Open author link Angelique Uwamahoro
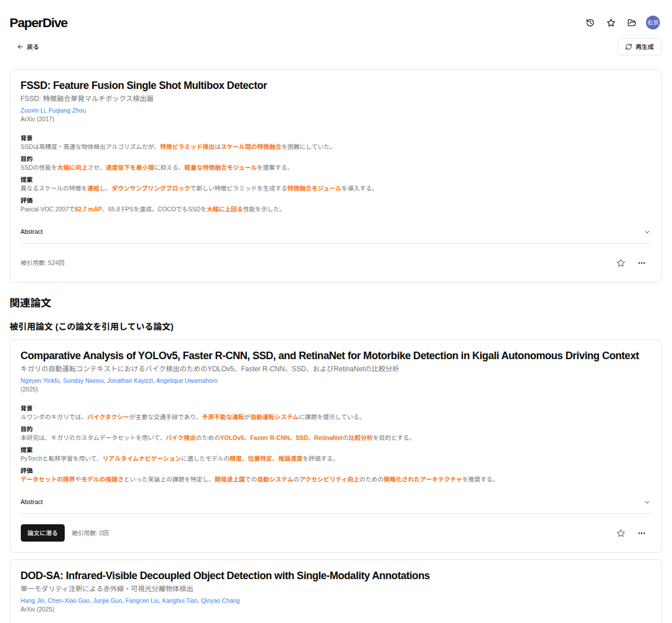 pyautogui.click(x=187, y=380)
